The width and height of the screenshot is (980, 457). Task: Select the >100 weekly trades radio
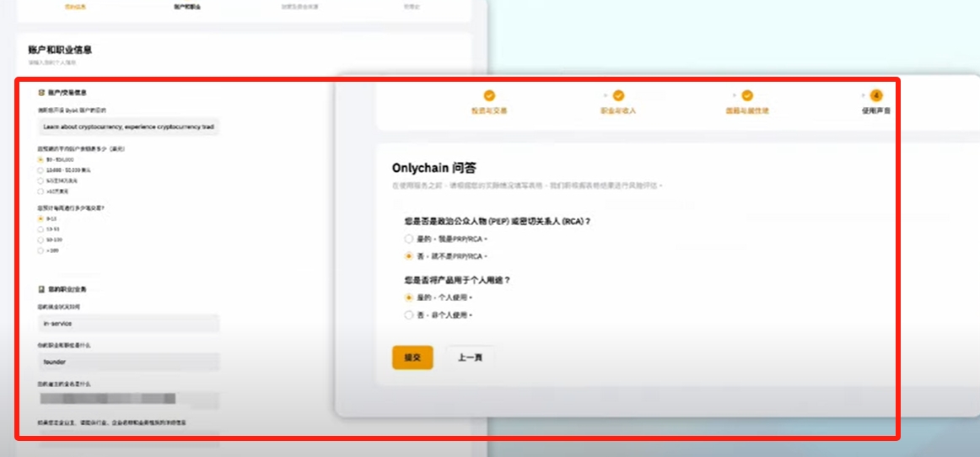(x=40, y=250)
